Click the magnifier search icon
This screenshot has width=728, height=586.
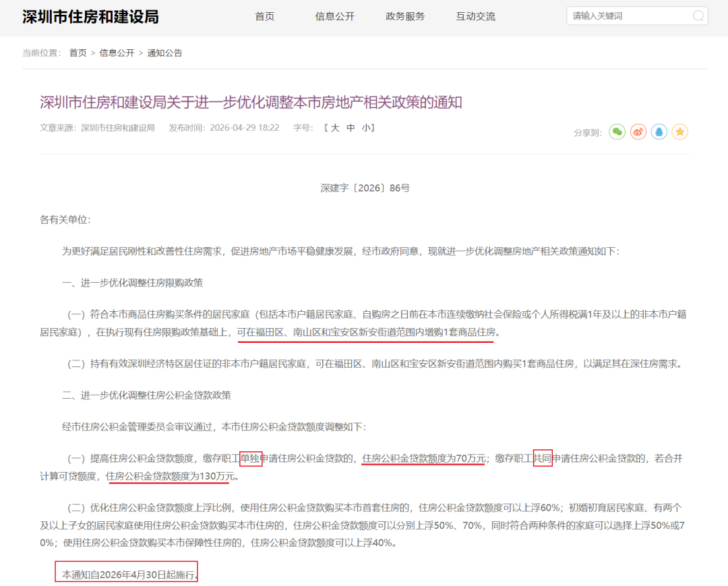point(698,16)
